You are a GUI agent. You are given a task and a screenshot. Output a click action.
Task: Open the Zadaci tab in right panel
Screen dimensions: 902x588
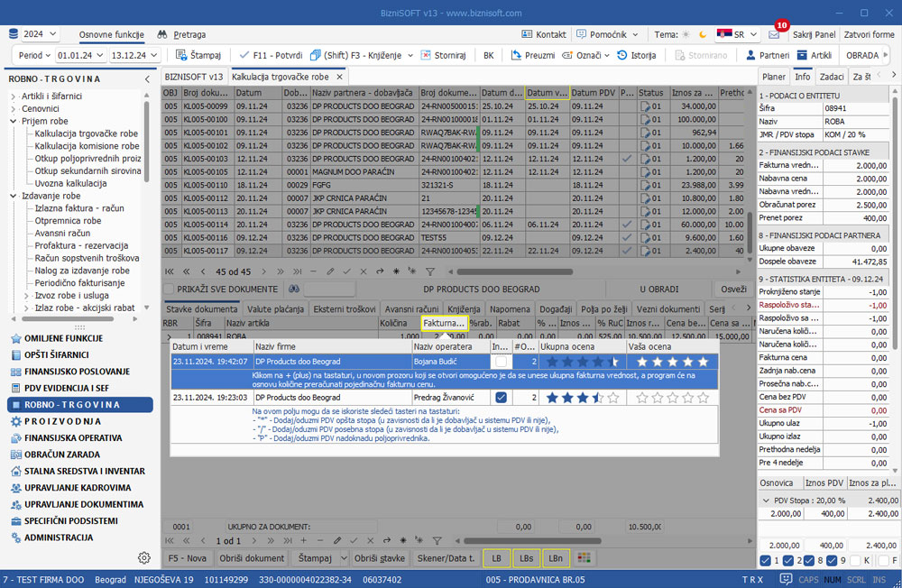click(832, 77)
